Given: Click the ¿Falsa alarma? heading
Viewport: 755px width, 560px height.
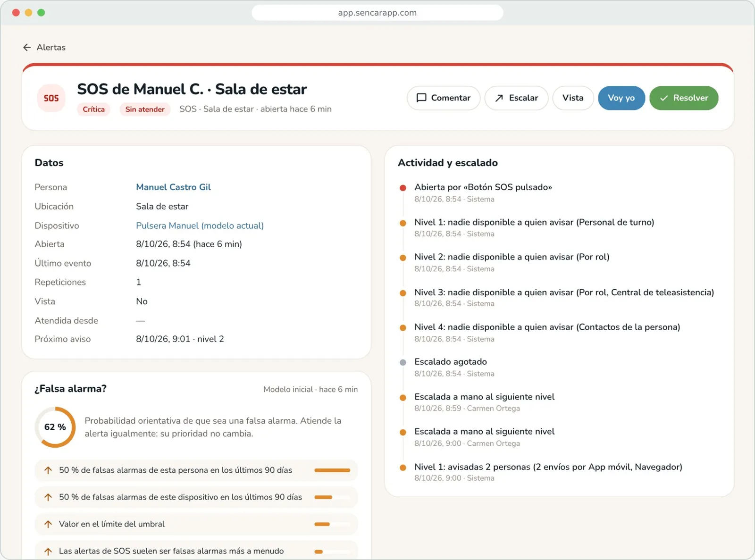Looking at the screenshot, I should [x=70, y=389].
